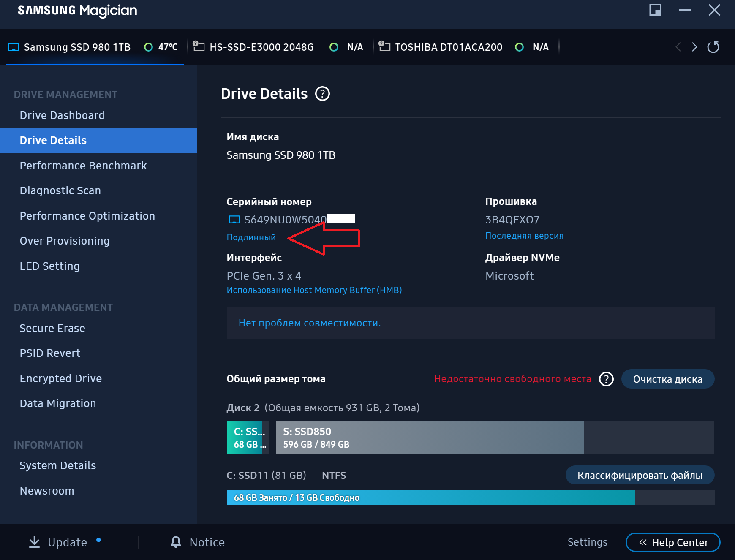This screenshot has width=735, height=560.
Task: Go to previous drive with left chevron
Action: pos(678,47)
